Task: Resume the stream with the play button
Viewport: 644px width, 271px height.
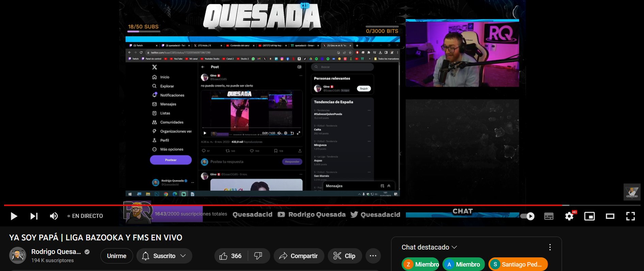Action: click(x=14, y=216)
